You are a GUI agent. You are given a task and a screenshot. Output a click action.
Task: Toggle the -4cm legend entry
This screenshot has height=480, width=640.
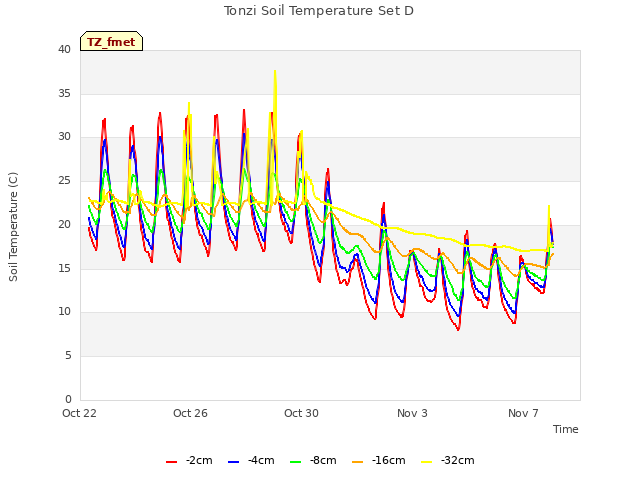[x=251, y=460]
